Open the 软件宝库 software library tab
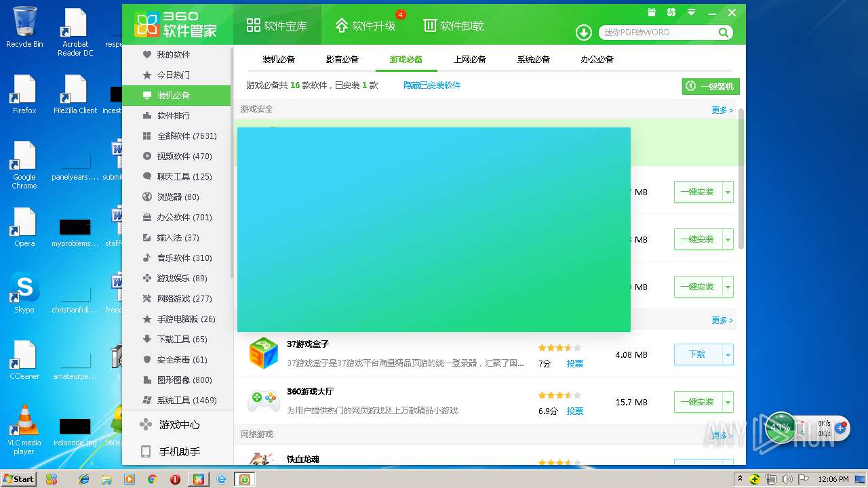 (x=277, y=26)
